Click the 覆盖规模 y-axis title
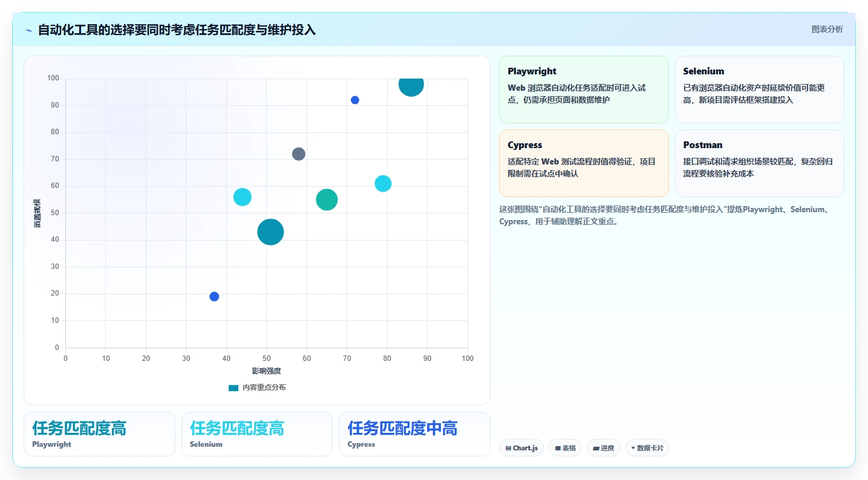Screen dimensions: 868x480 tap(38, 213)
